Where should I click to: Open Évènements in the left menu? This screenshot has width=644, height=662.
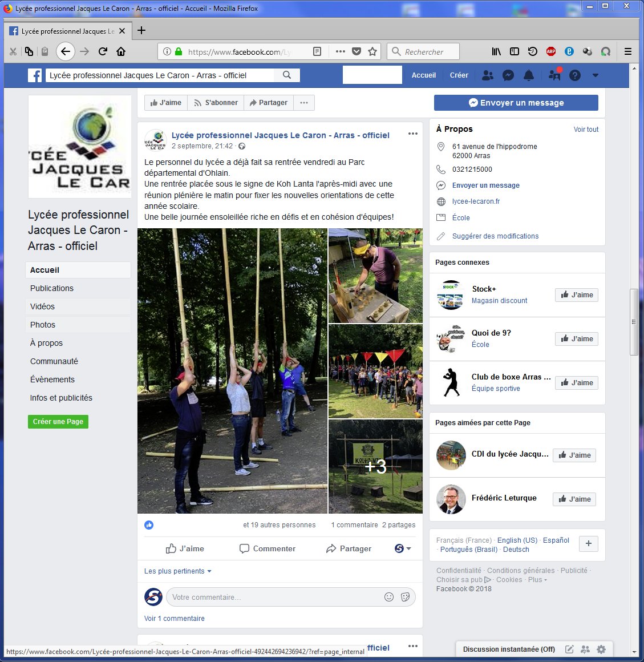click(x=78, y=380)
